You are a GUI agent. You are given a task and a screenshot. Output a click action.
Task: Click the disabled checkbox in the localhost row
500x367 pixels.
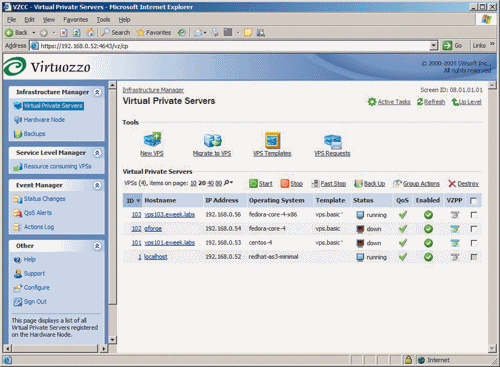[x=473, y=257]
